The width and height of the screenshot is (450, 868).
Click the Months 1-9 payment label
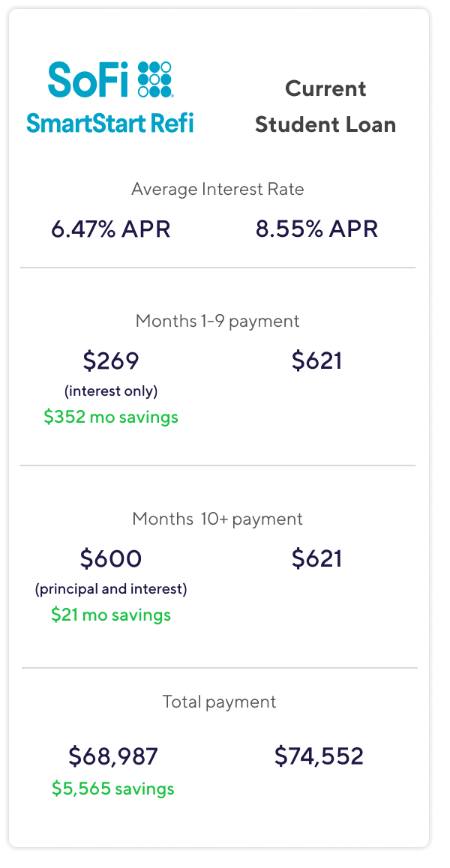point(217,321)
